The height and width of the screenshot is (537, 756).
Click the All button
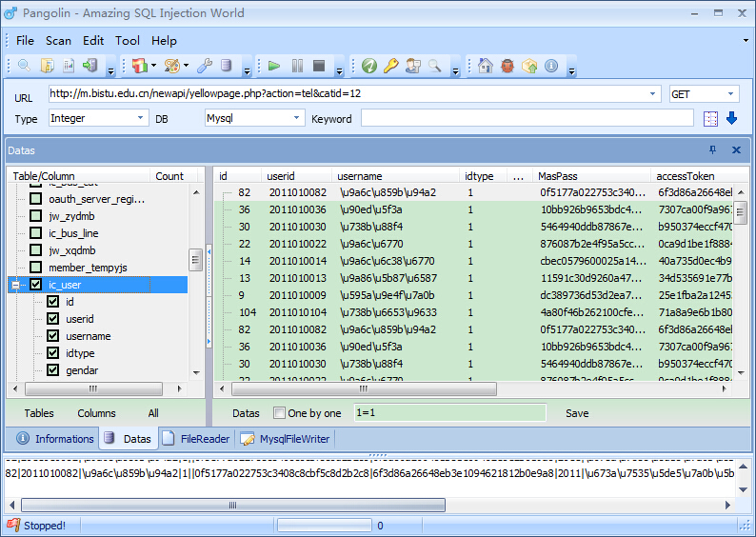pos(153,413)
